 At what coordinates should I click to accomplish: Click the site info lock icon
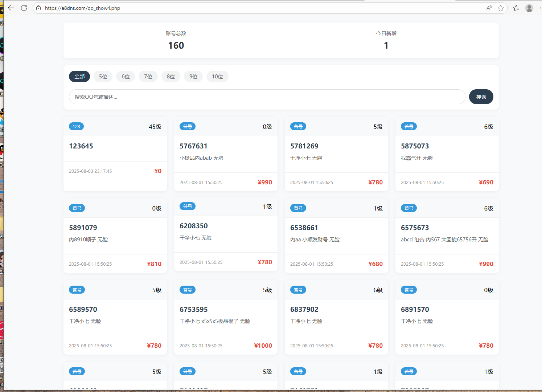38,8
